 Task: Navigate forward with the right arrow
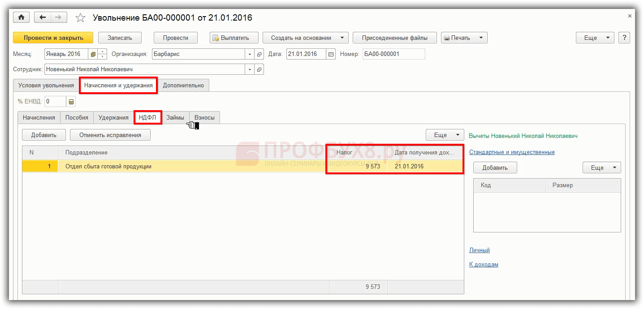(58, 17)
